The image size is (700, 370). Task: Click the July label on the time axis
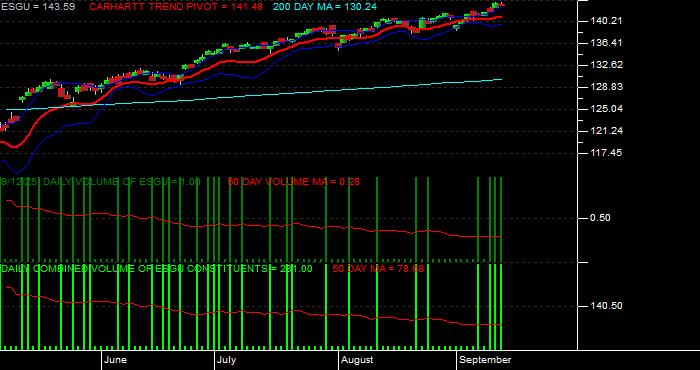[226, 360]
